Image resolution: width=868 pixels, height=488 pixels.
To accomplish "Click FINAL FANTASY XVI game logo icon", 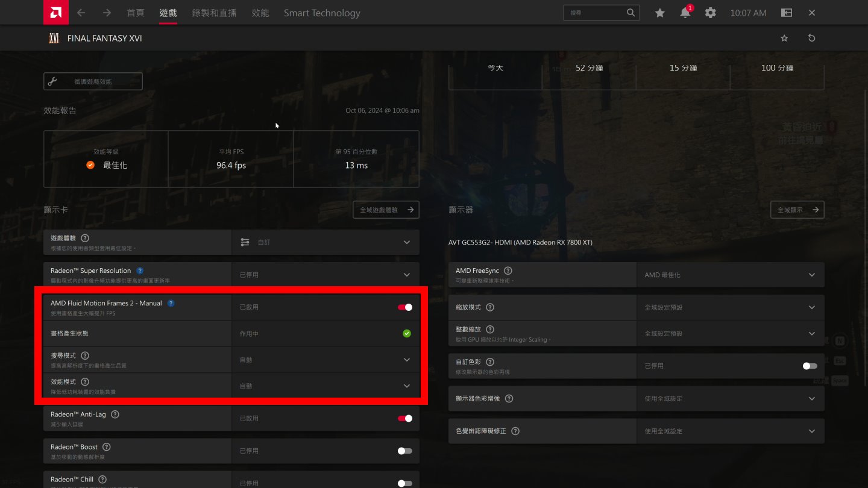I will 54,38.
